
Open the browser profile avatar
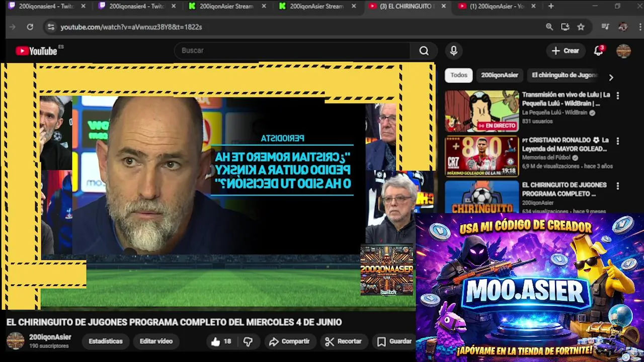point(623,27)
